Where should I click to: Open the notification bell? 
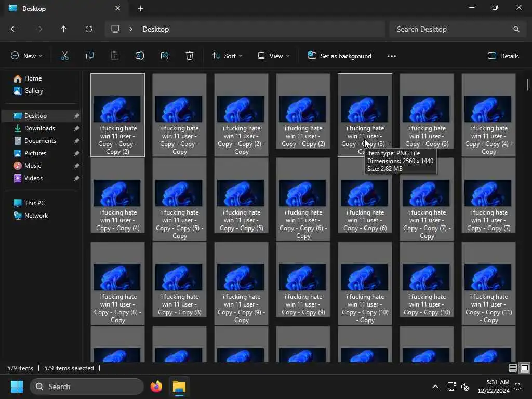point(518,387)
